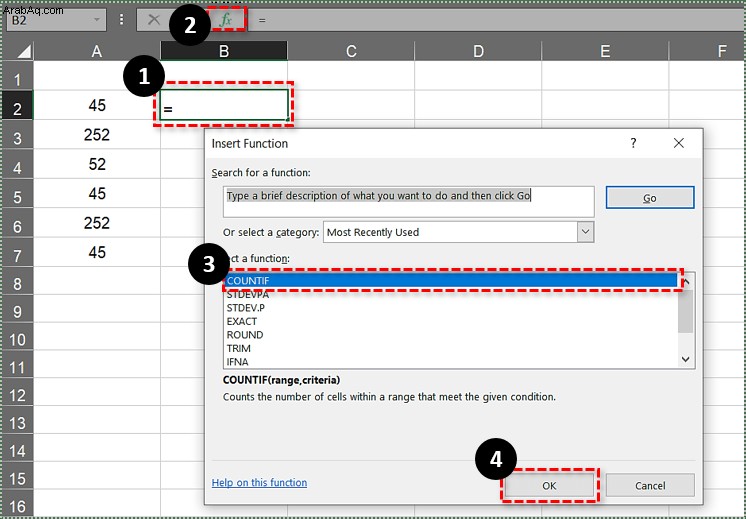This screenshot has height=519, width=746.
Task: Open Help on this function link
Action: [259, 482]
